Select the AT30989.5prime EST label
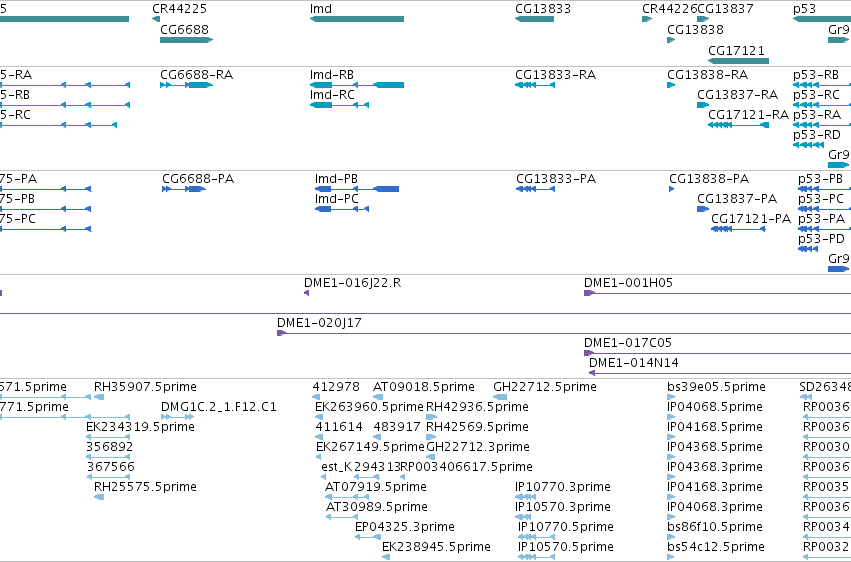This screenshot has height=562, width=851. pyautogui.click(x=377, y=507)
